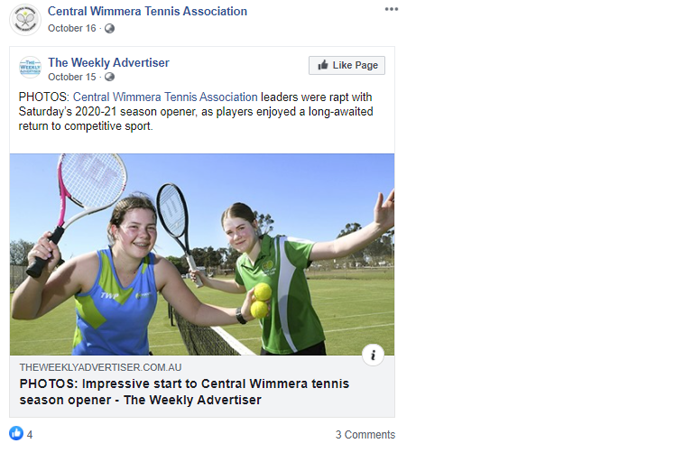View who reacted via the count 4

[29, 434]
